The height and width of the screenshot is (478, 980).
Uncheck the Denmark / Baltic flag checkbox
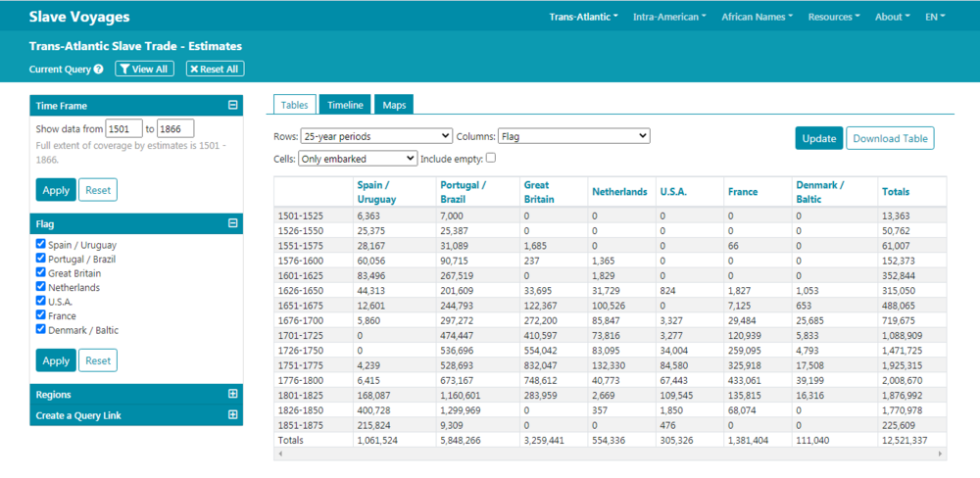point(40,329)
